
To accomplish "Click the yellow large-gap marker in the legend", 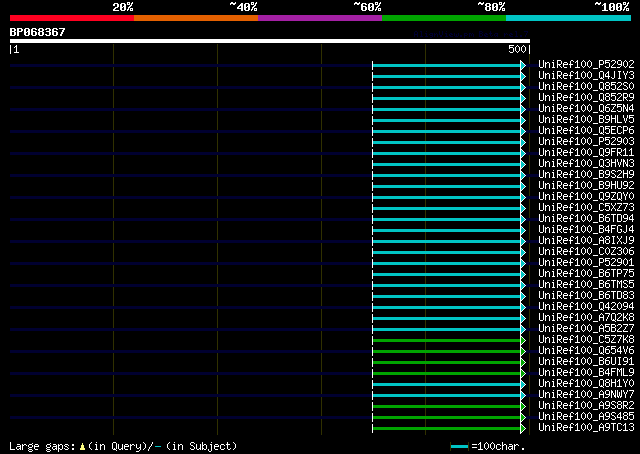I will [x=82, y=447].
